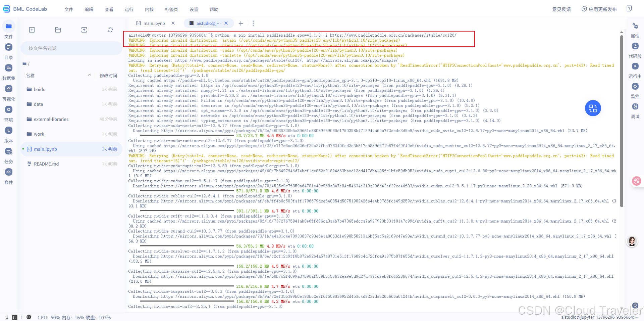644x321 pixels.
Task: Open the 内核 menu
Action: coord(149,9)
